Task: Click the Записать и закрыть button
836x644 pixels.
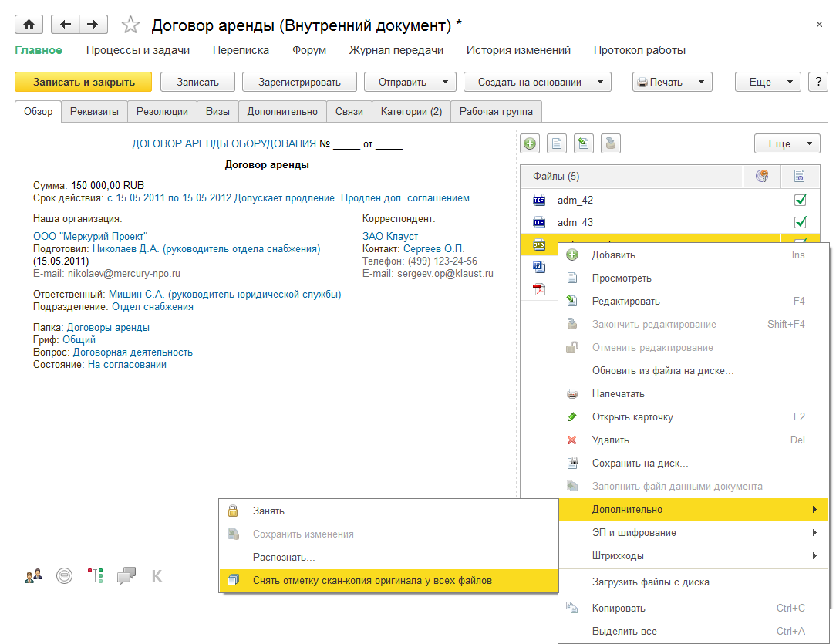Action: pos(83,82)
